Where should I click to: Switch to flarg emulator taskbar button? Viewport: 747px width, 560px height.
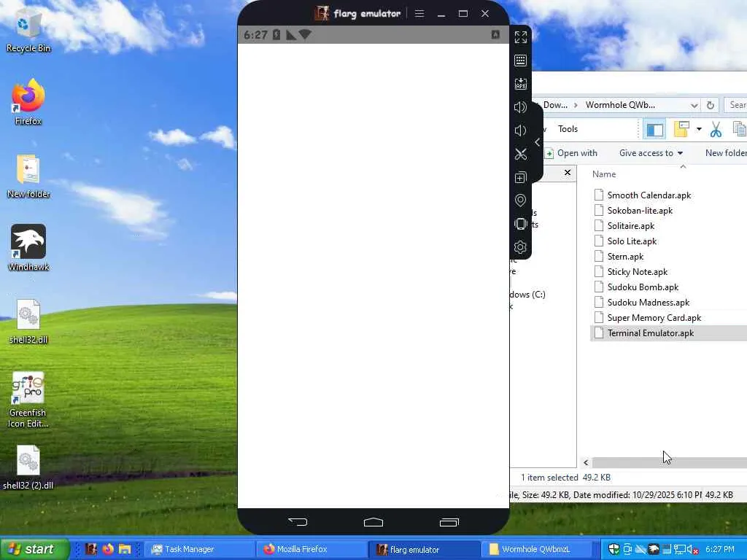click(424, 549)
